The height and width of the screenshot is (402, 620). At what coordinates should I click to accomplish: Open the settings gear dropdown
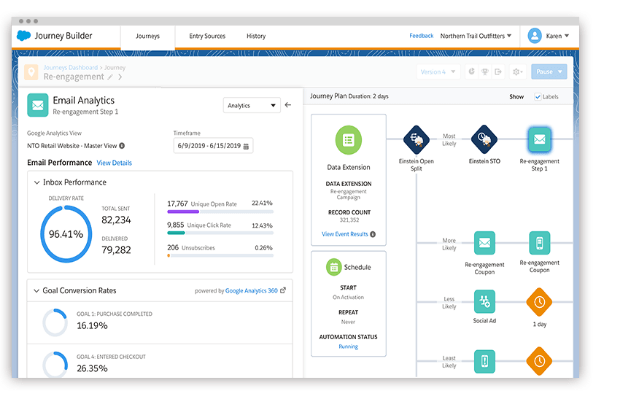coord(517,72)
